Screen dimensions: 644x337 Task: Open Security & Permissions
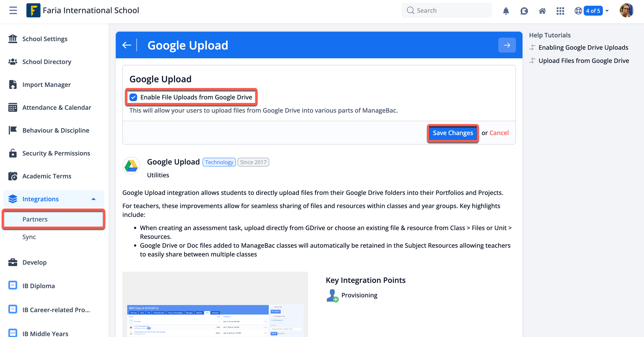pyautogui.click(x=56, y=153)
